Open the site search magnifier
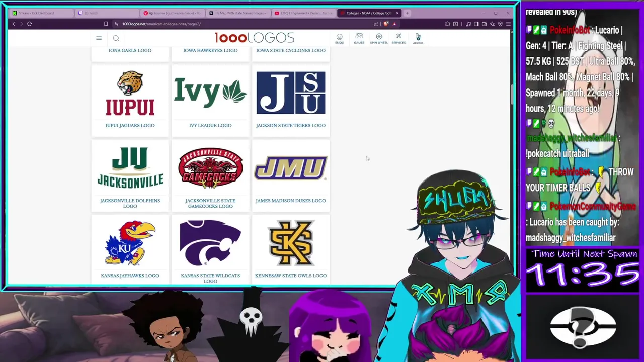 coord(116,38)
